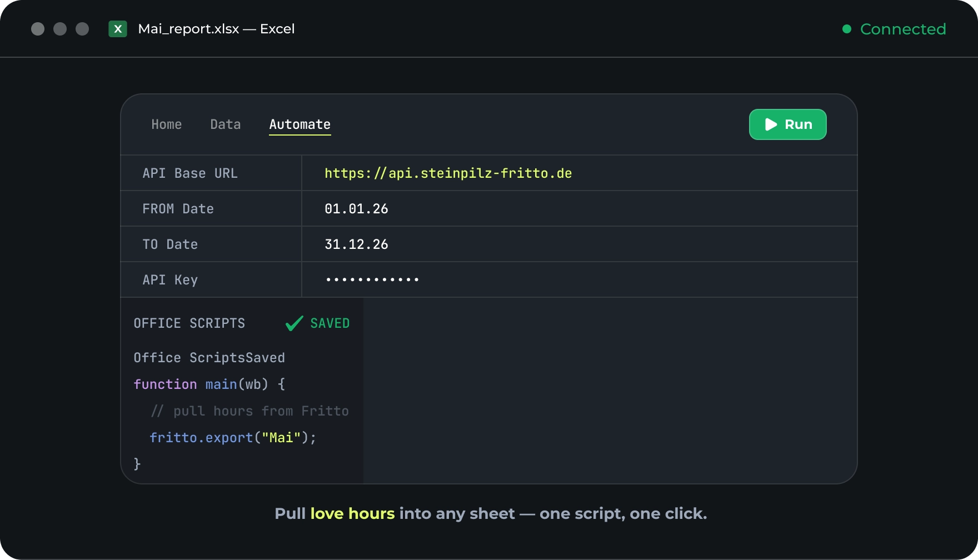
Task: Run the script with the Run button
Action: pos(787,124)
